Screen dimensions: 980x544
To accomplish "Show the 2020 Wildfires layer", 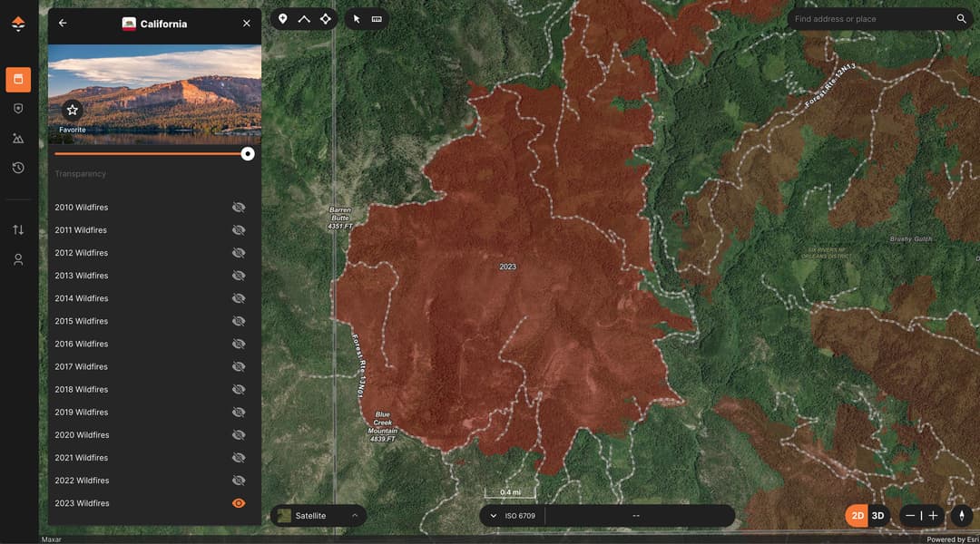I will (x=239, y=435).
